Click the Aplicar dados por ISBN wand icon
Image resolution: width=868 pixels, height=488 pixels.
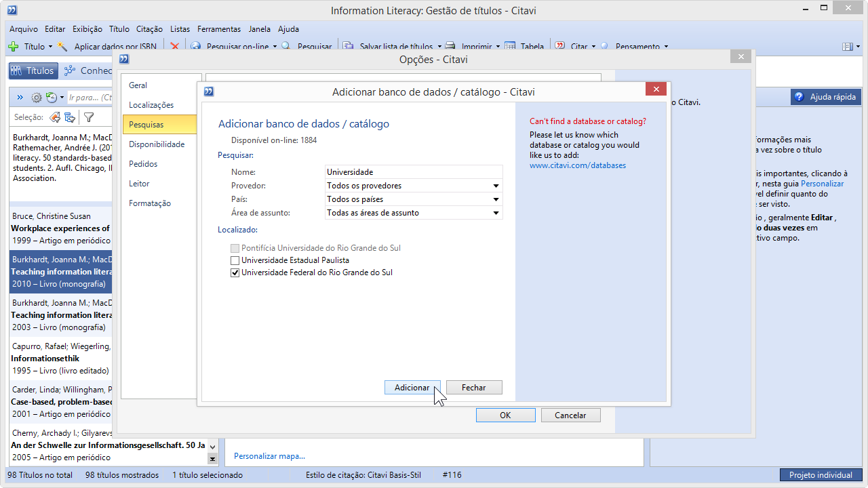[62, 47]
